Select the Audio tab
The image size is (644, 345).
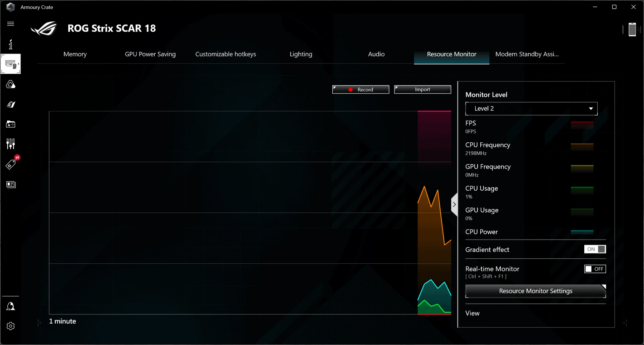376,54
